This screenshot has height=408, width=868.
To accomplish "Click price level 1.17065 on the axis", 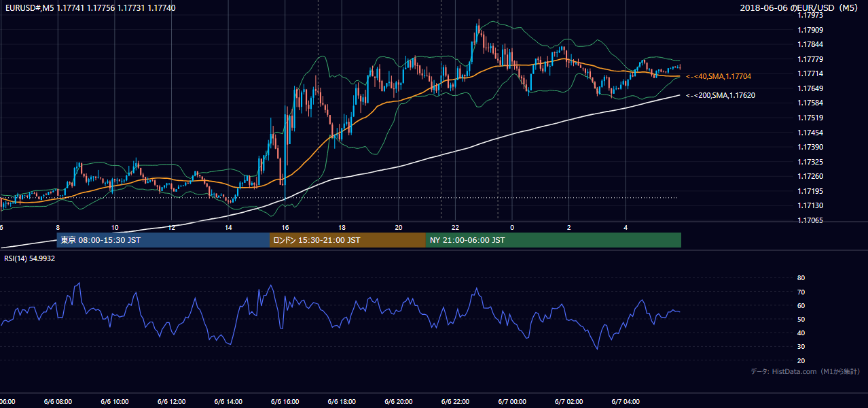I will (x=810, y=220).
